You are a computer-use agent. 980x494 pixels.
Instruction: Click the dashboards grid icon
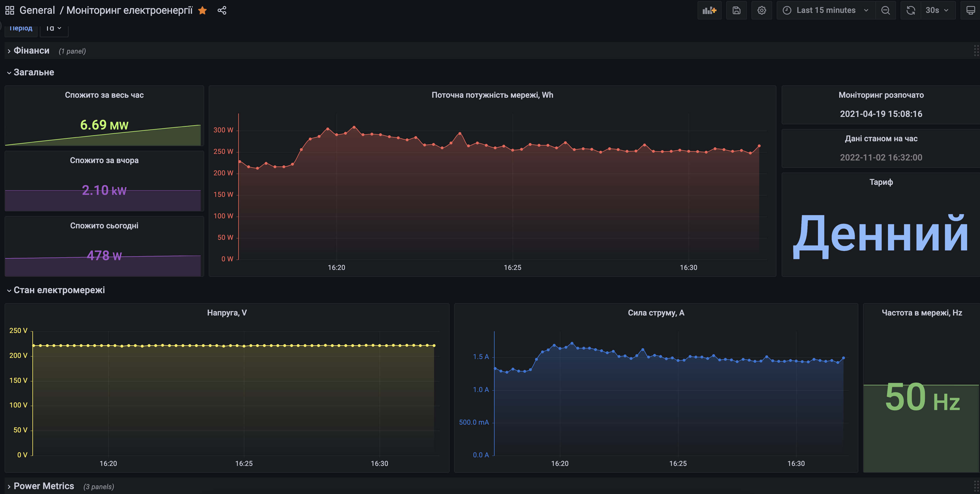point(9,10)
